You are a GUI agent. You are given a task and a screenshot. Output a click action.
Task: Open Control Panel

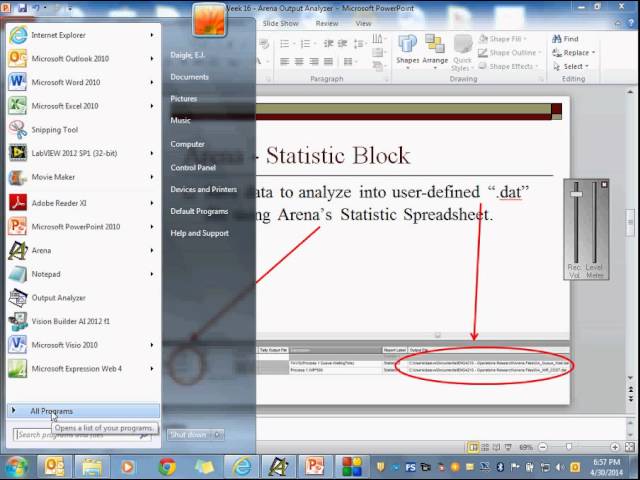[193, 168]
